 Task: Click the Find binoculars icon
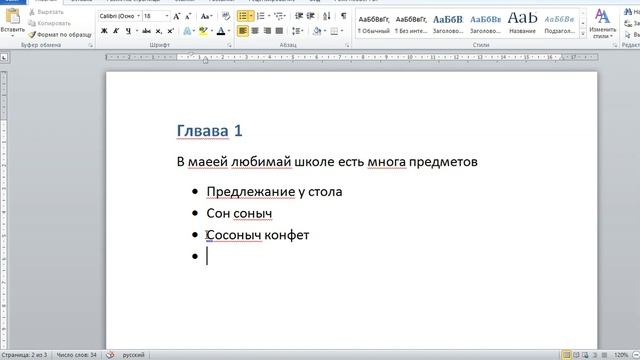coord(628,12)
